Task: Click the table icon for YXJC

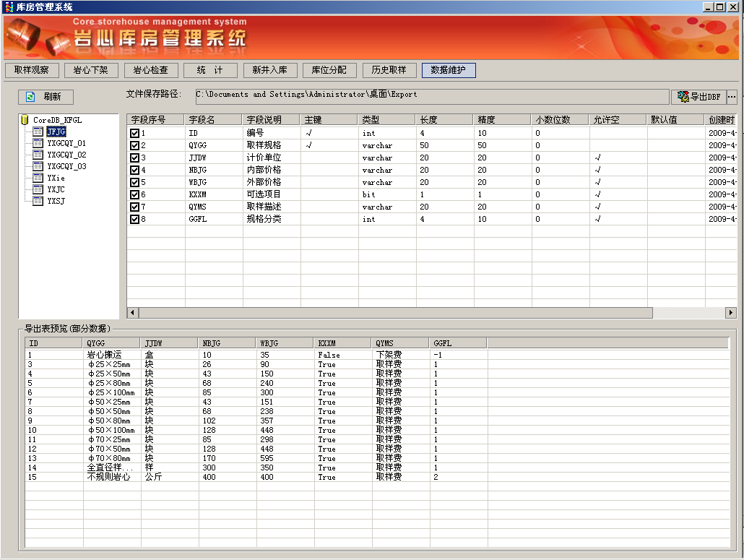Action: tap(38, 189)
